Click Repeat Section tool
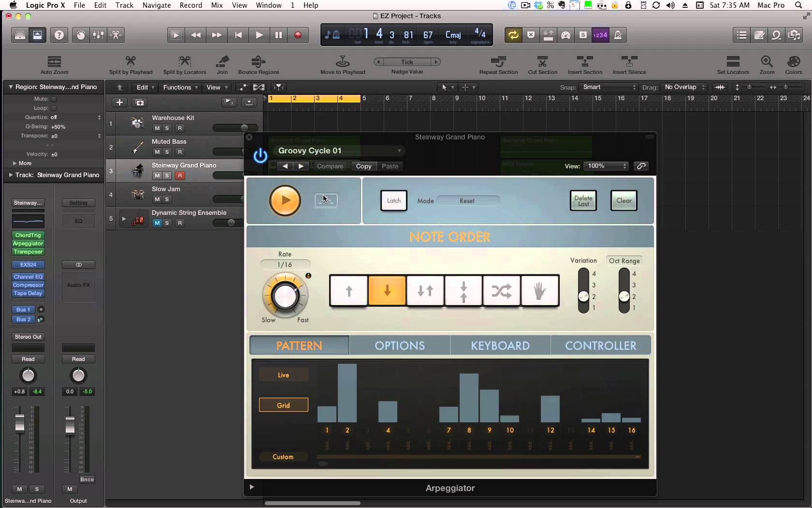The height and width of the screenshot is (508, 812). pos(498,65)
